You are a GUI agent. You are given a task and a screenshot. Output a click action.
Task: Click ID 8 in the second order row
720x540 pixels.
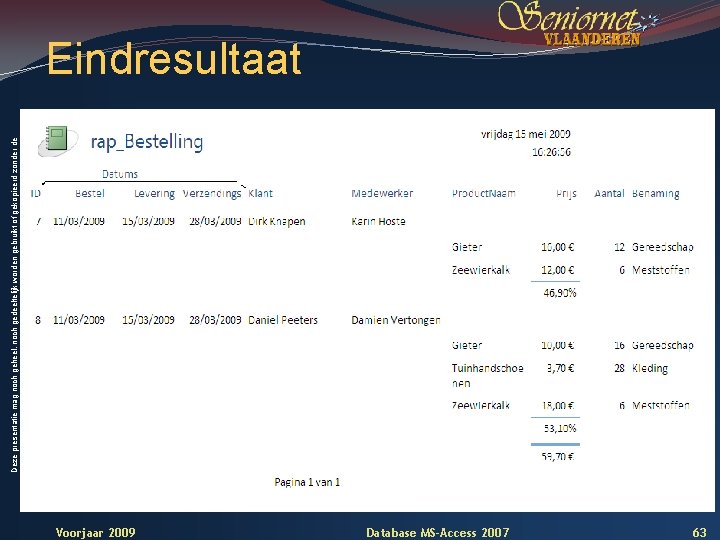click(38, 320)
